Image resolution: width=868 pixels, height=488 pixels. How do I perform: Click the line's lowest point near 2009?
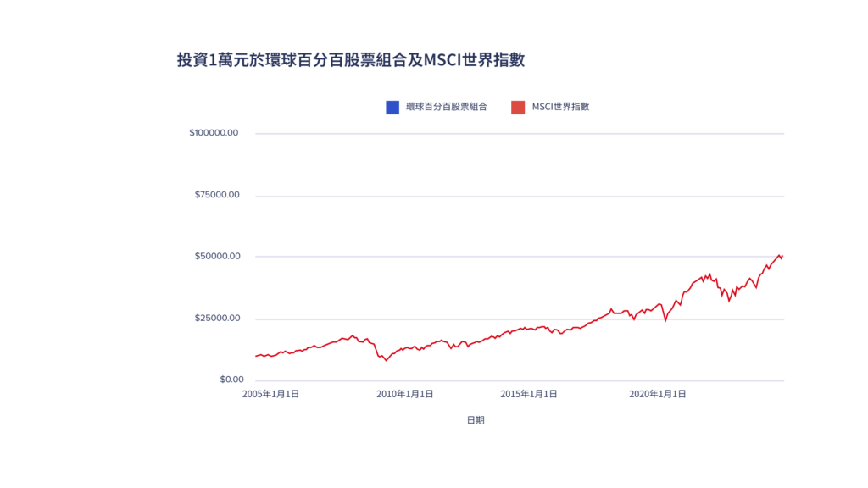387,360
